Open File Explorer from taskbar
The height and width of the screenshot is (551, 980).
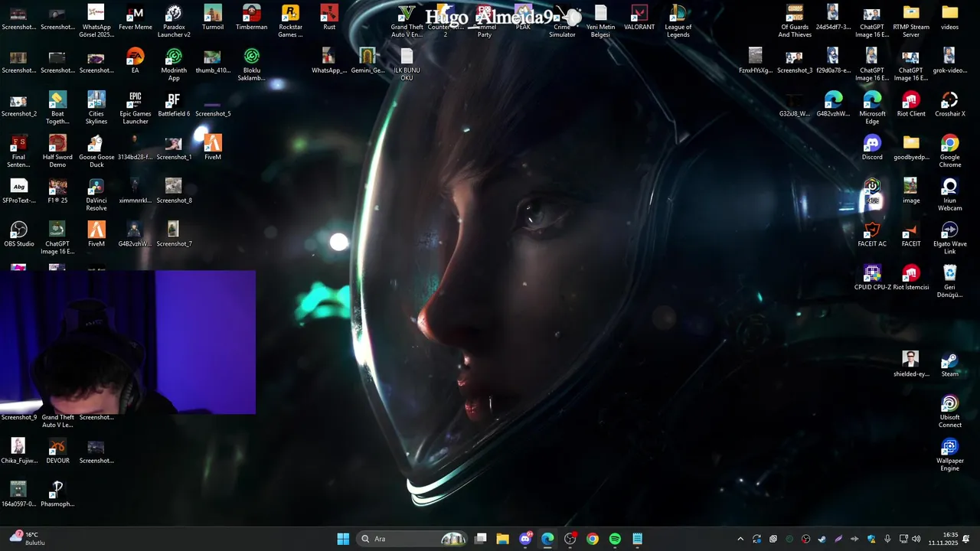(x=502, y=539)
